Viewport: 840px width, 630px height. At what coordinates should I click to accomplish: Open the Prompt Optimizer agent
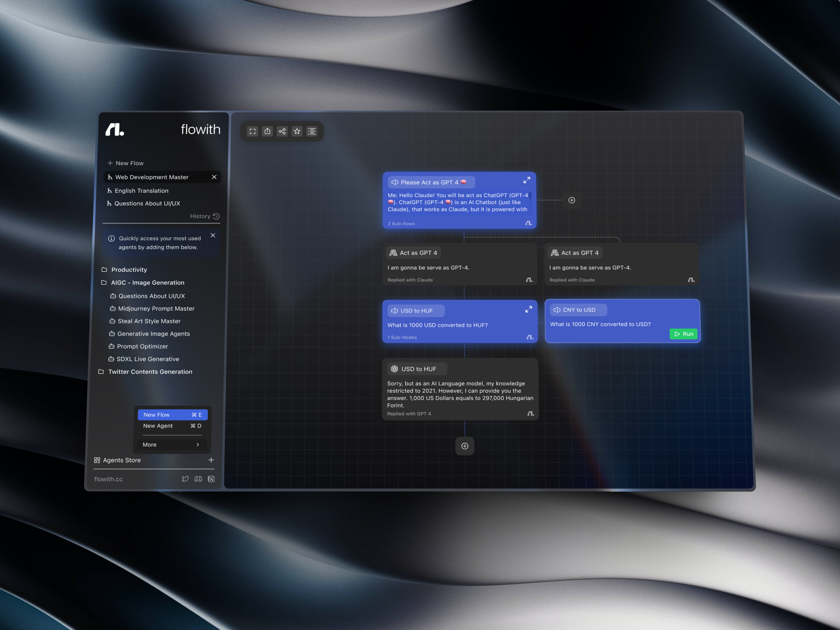click(x=138, y=346)
